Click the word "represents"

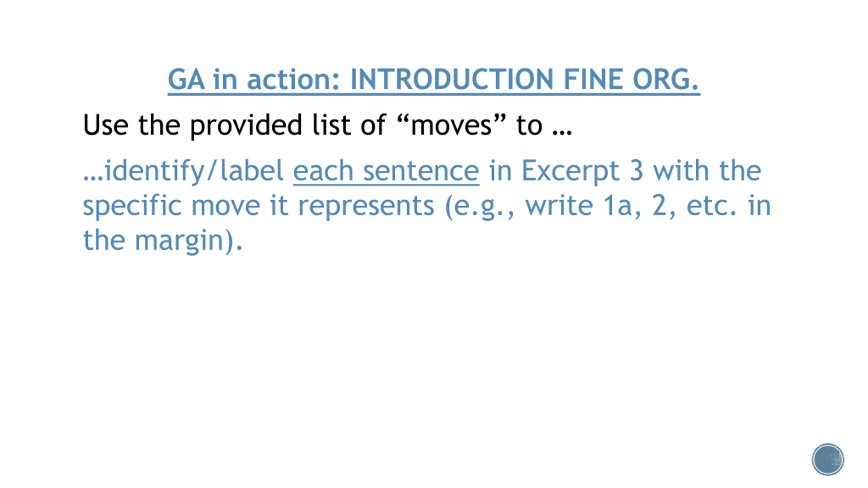pos(366,206)
